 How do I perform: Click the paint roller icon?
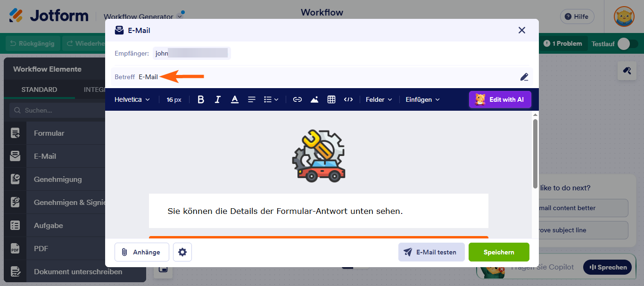click(x=627, y=71)
